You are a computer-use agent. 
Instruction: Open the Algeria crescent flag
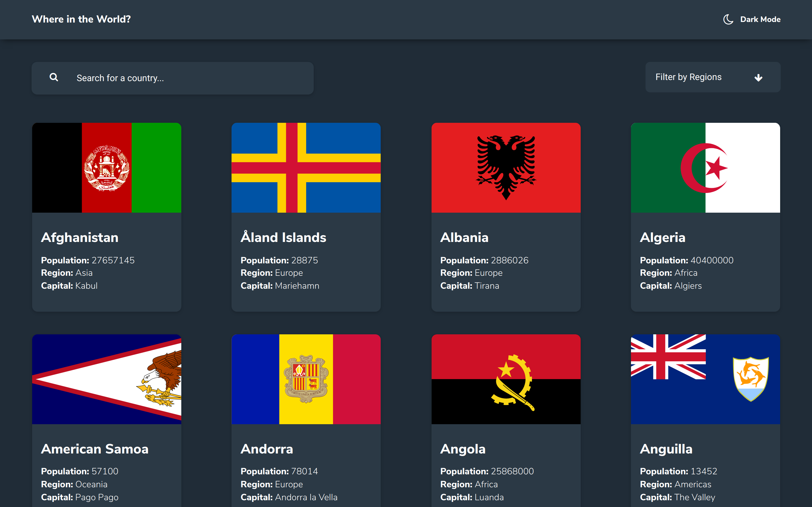pyautogui.click(x=705, y=168)
